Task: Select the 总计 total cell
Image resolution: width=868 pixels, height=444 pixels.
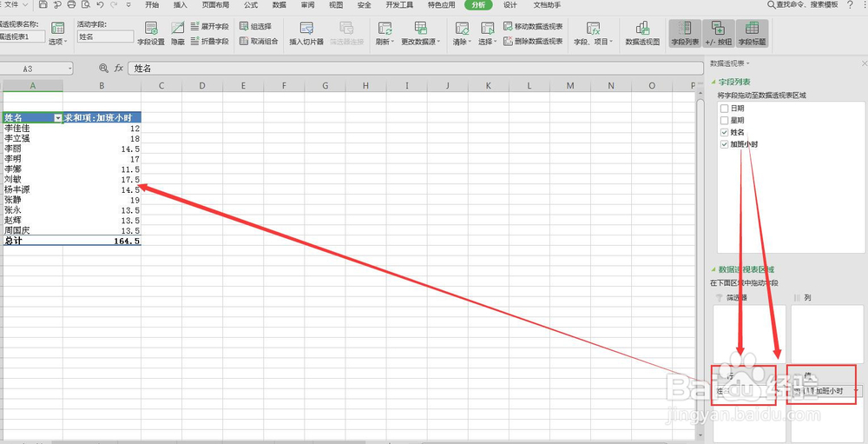Action: (x=32, y=242)
